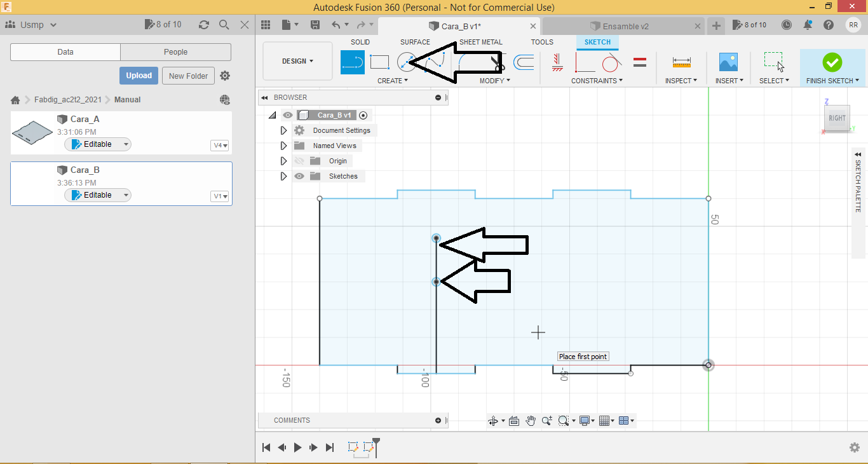Click the New Folder button
The image size is (868, 464).
point(189,76)
